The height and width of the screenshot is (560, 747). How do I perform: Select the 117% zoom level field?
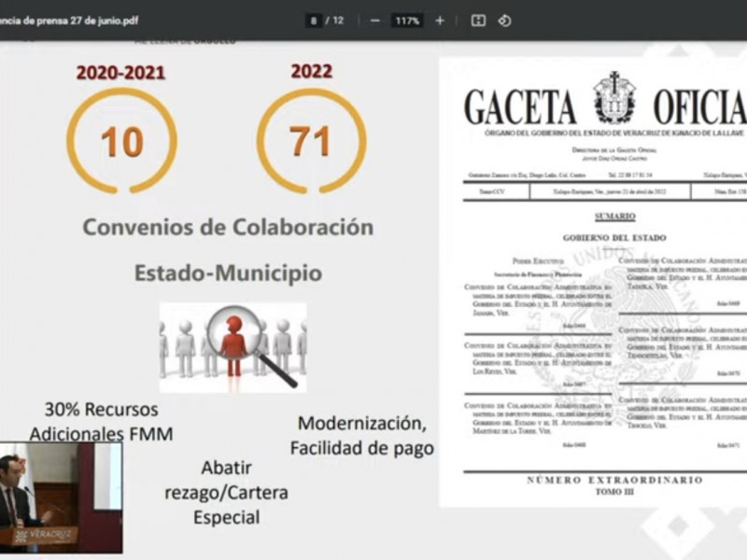pyautogui.click(x=407, y=21)
